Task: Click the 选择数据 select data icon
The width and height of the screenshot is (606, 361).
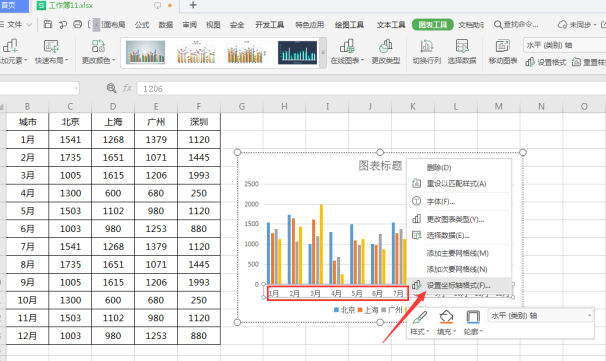Action: coord(462,46)
